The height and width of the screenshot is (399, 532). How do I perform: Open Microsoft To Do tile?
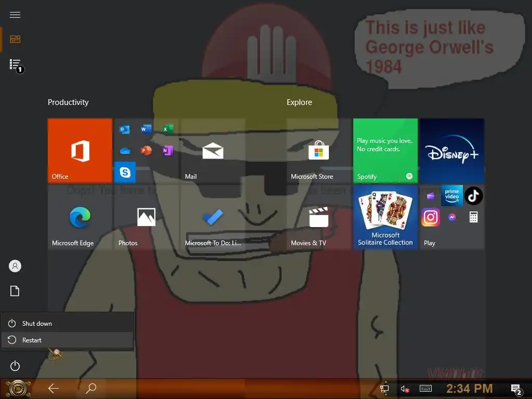click(212, 217)
